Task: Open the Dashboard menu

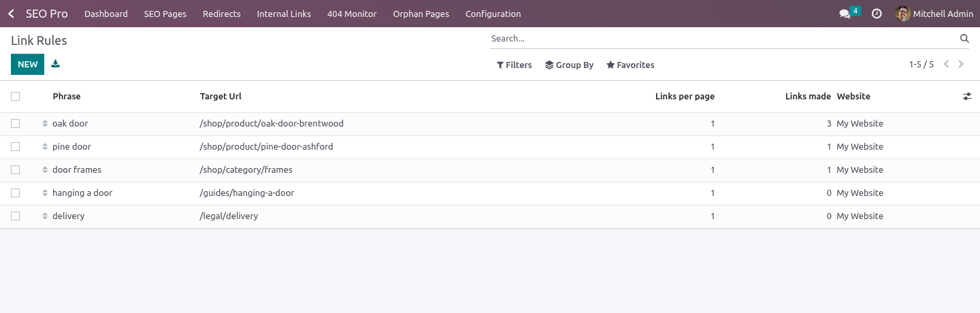Action: click(106, 14)
